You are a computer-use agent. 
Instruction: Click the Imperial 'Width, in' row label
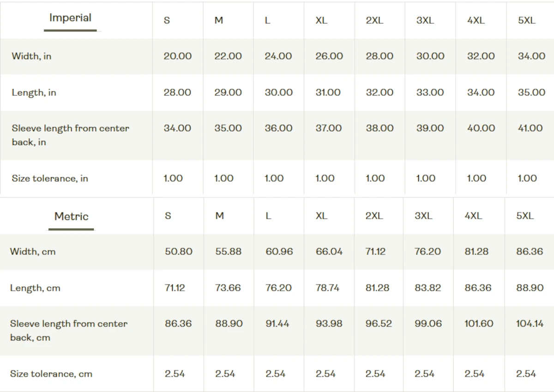click(31, 56)
